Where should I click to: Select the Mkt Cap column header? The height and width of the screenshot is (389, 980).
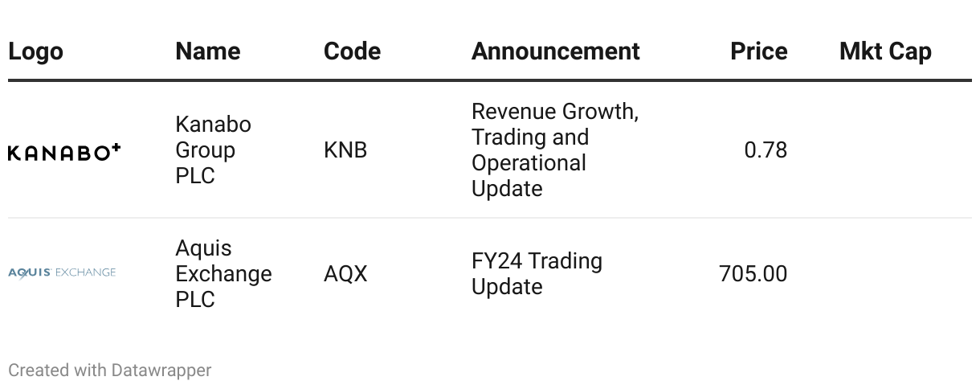885,51
